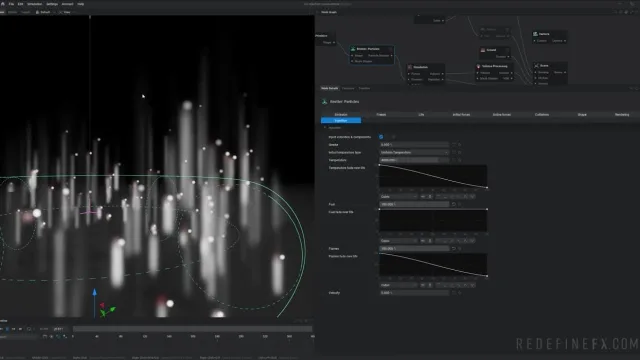
Task: Toggle the first blue Inject velocities & components button
Action: pyautogui.click(x=381, y=137)
